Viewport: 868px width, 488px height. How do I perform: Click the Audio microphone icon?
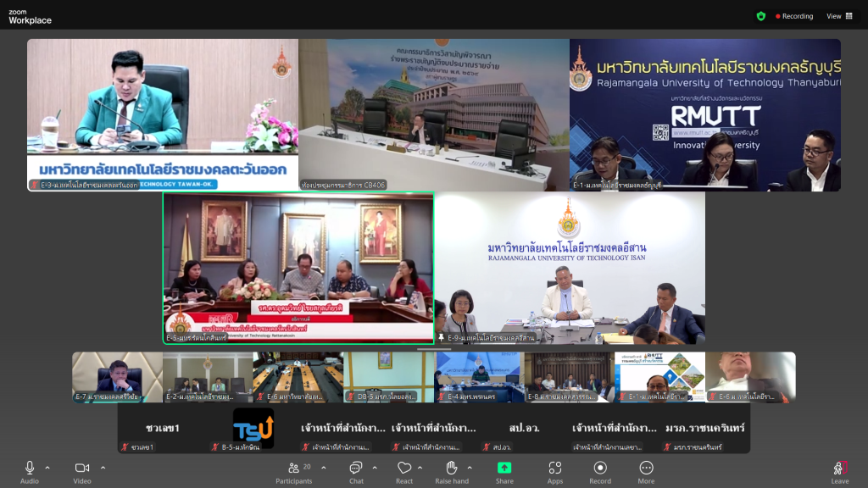30,468
